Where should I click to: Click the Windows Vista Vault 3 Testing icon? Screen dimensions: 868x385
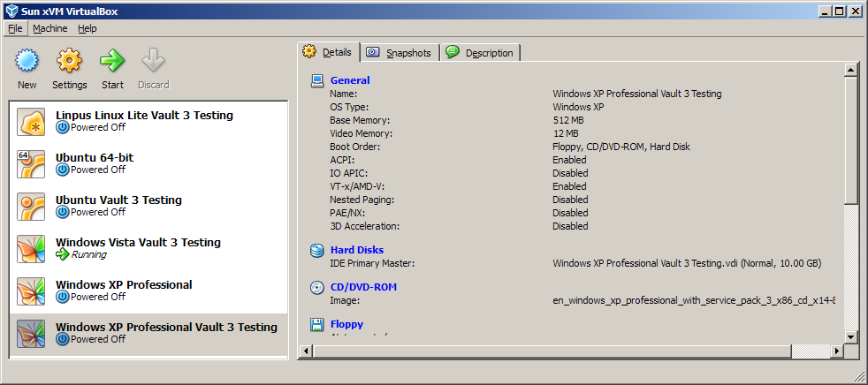31,249
